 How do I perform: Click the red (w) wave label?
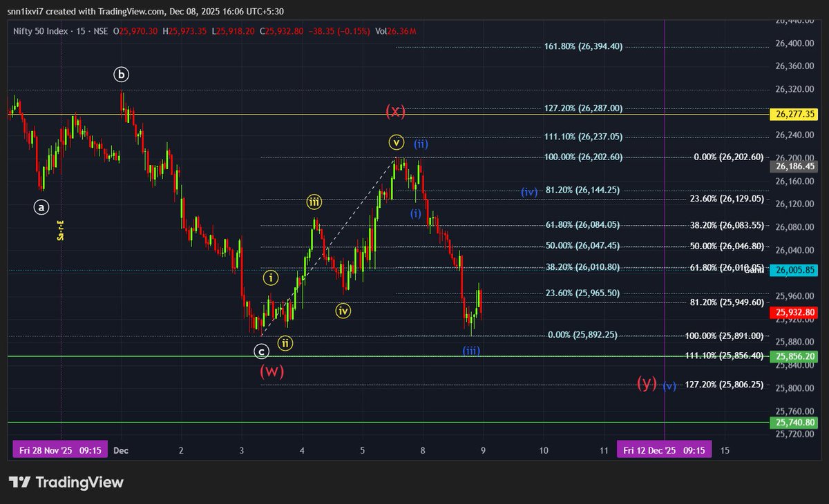(x=271, y=371)
